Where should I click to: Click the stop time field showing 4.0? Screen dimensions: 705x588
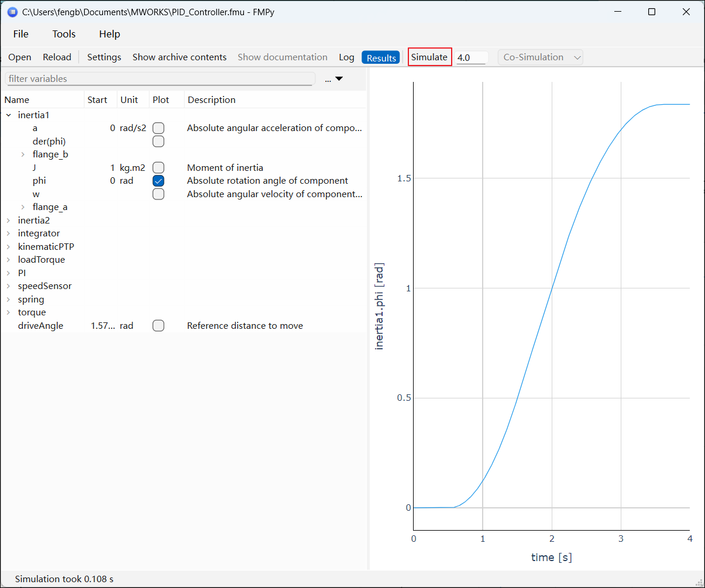pos(471,57)
